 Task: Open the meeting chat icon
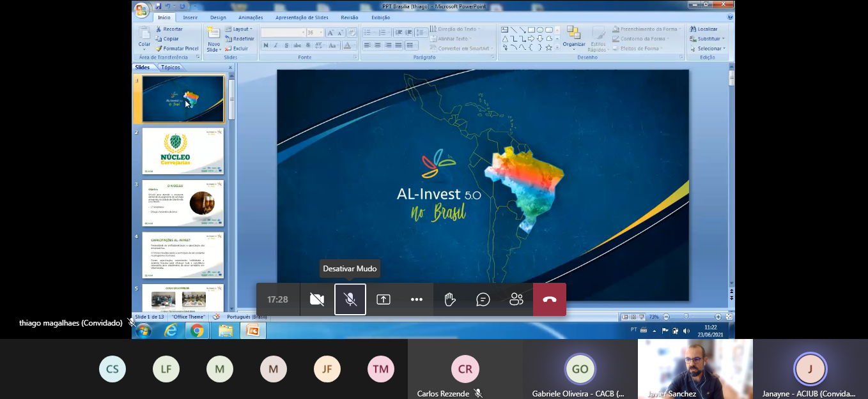tap(483, 299)
